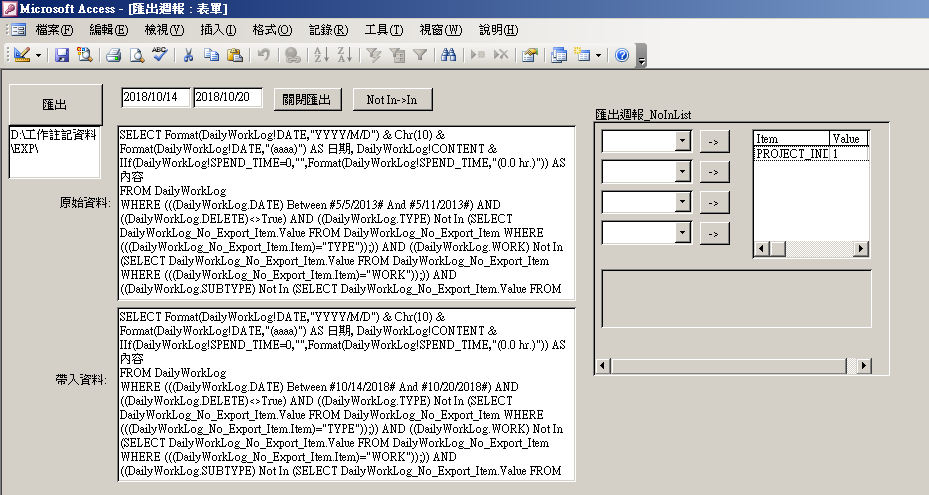Open the 記錄(R) menu
Image resolution: width=929 pixels, height=495 pixels.
[328, 30]
